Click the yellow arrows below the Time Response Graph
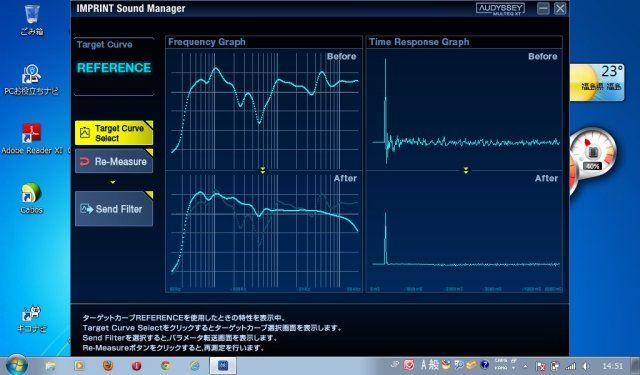Image resolution: width=640 pixels, height=375 pixels. pyautogui.click(x=466, y=170)
